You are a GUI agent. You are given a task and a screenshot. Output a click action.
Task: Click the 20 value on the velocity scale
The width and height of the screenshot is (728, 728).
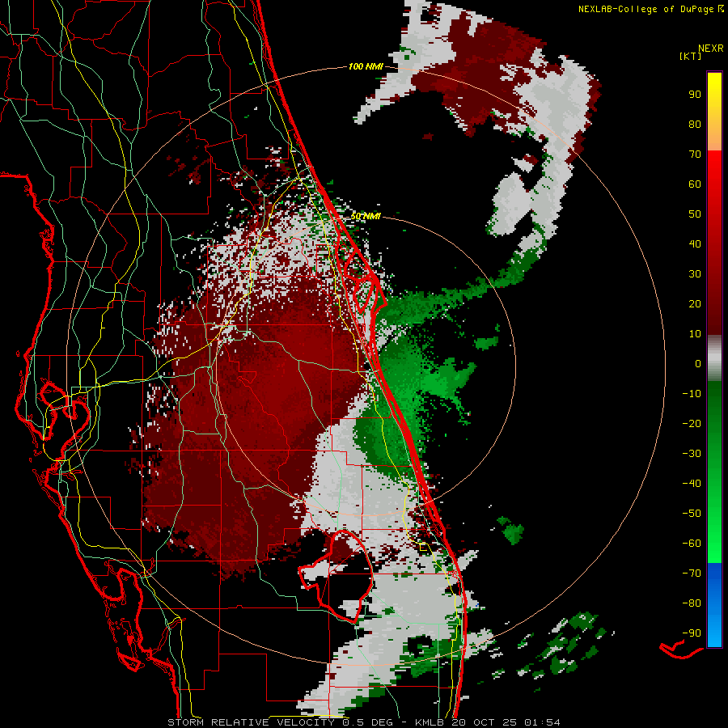tap(695, 304)
